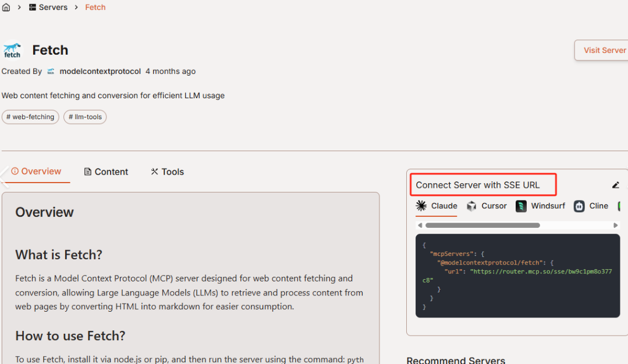Click the web content fetching description line

[113, 95]
